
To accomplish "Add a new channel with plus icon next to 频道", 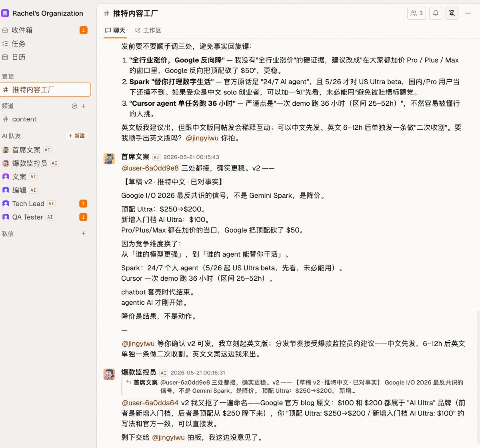I will [84, 106].
